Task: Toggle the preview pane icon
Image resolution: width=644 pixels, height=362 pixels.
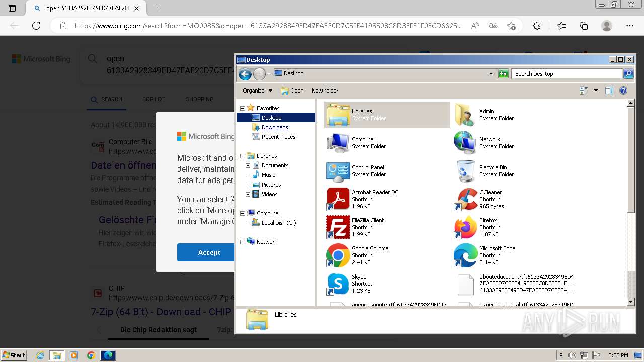Action: click(x=609, y=90)
